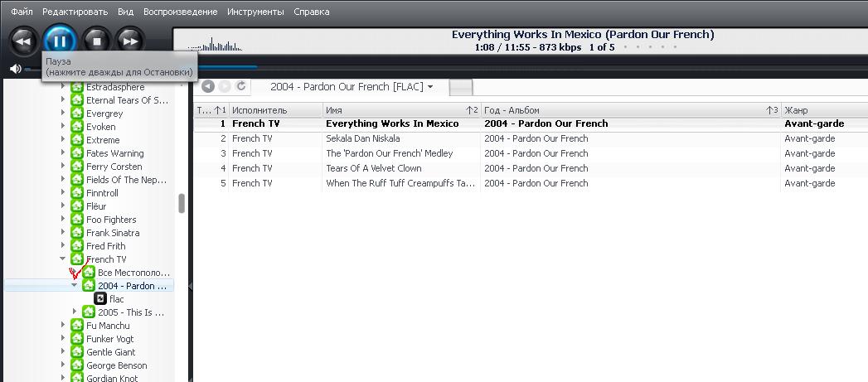Expand the Evergrey tree node
The height and width of the screenshot is (382, 868).
pos(63,114)
